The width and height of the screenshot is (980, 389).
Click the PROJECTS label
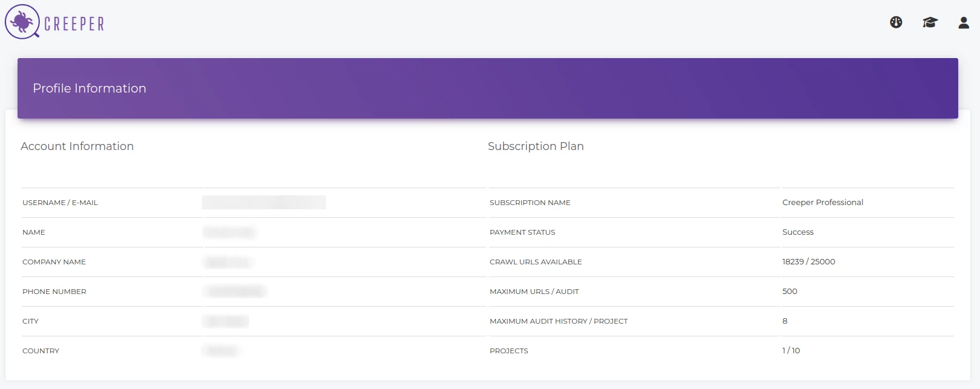point(509,351)
